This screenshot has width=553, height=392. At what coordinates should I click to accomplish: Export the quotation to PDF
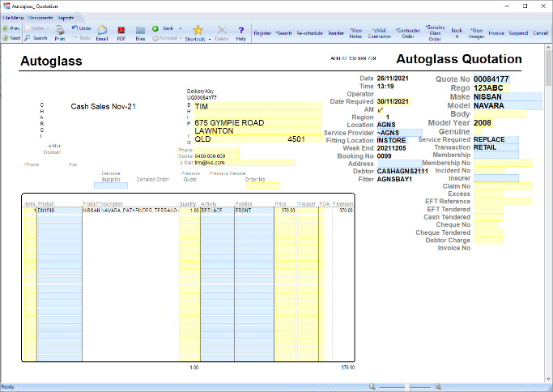click(121, 33)
